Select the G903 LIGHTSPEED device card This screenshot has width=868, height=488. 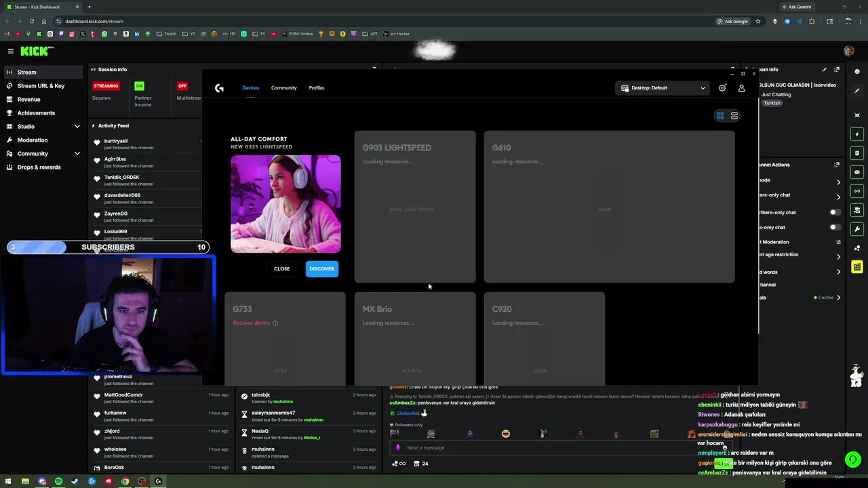(x=415, y=207)
